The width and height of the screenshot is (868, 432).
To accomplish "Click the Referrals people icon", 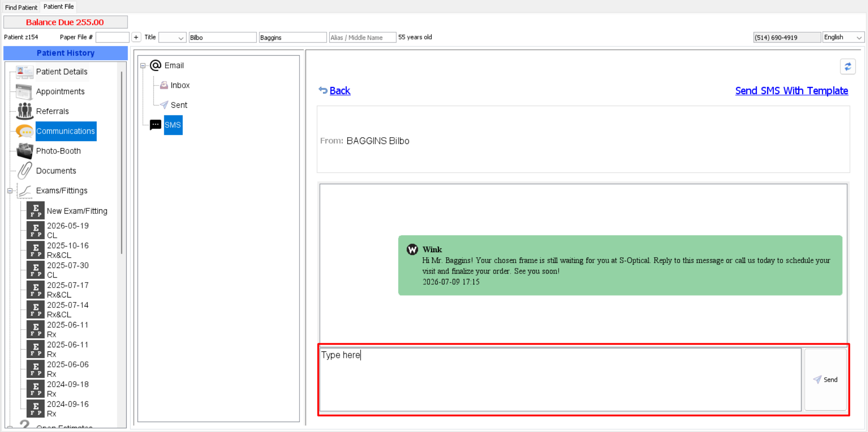I will tap(24, 111).
